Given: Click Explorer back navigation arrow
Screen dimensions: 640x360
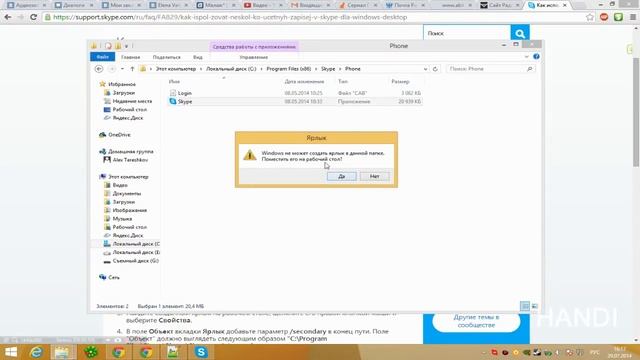Looking at the screenshot, I should pos(99,69).
